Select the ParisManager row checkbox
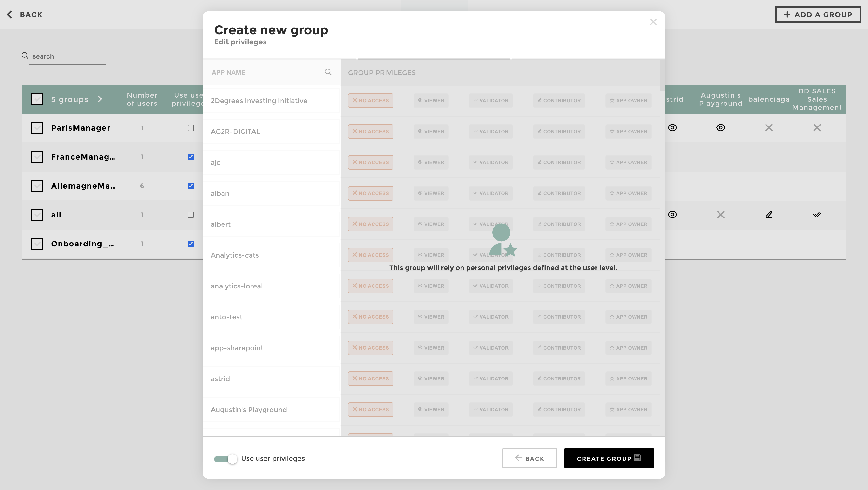This screenshot has height=490, width=868. pos(37,128)
